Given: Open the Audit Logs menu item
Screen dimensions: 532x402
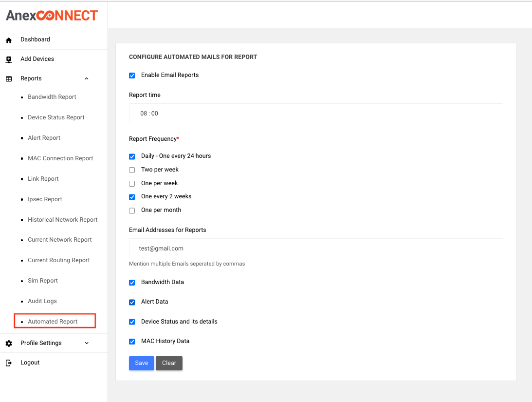Looking at the screenshot, I should pyautogui.click(x=42, y=301).
